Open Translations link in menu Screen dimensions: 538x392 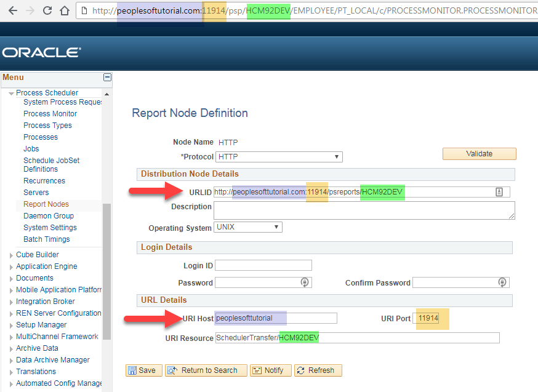point(36,372)
